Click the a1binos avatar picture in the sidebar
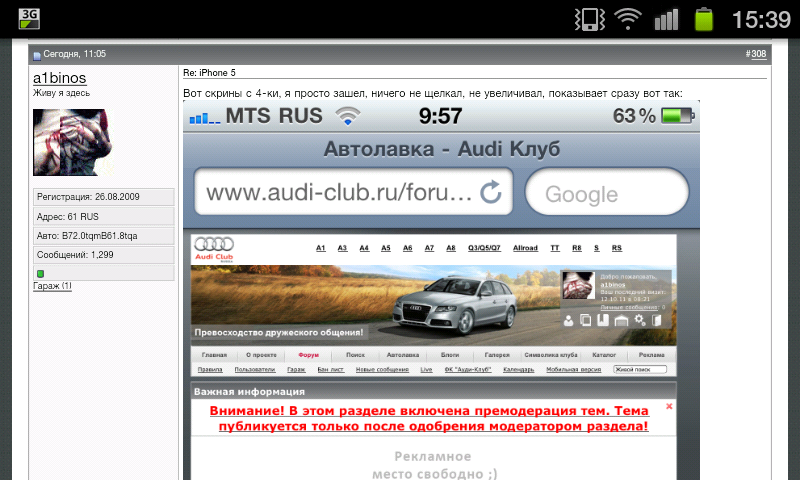Image resolution: width=800 pixels, height=480 pixels. [72, 142]
